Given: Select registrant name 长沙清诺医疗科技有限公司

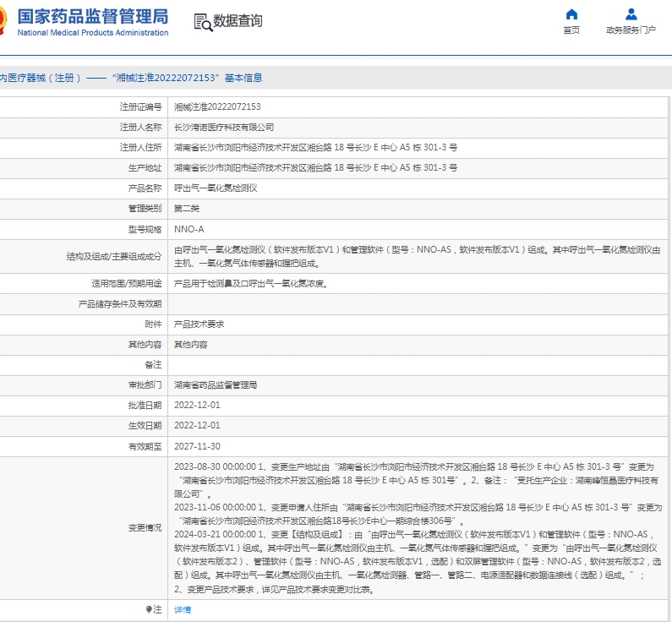Looking at the screenshot, I should coord(224,128).
